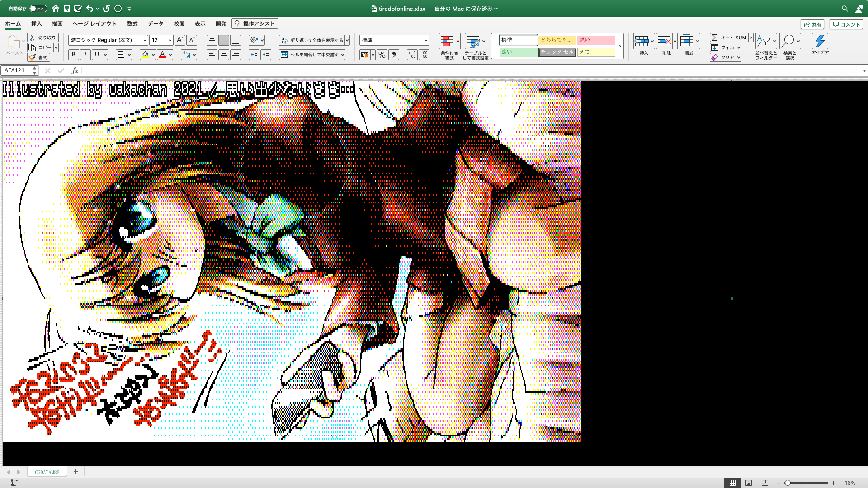Open the 表示 ribbon tab
The image size is (868, 488).
pos(200,24)
